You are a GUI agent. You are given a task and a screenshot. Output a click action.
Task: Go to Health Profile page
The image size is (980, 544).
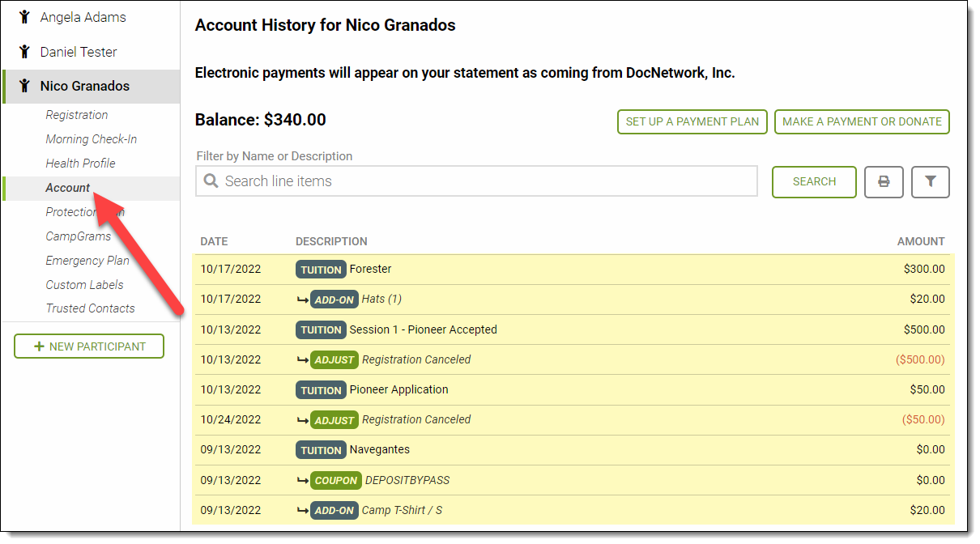pyautogui.click(x=80, y=163)
